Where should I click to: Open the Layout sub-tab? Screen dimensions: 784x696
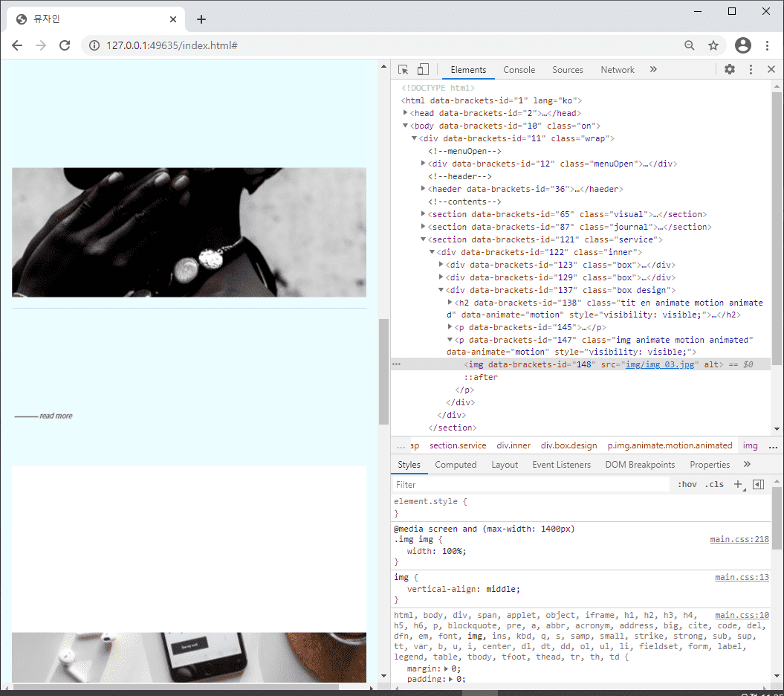click(x=505, y=465)
